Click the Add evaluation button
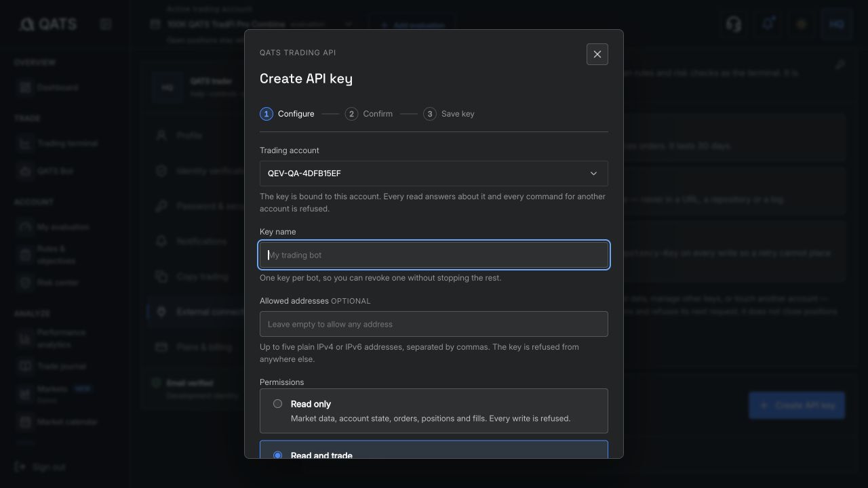 tap(412, 25)
